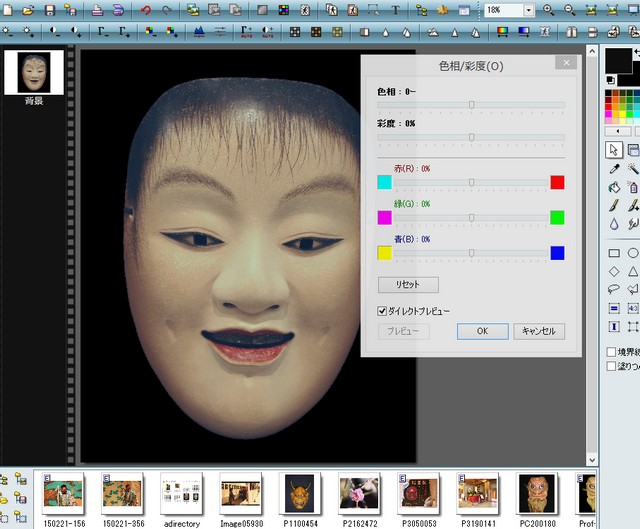Image resolution: width=640 pixels, height=529 pixels.
Task: Click the zoom in magnifier icon
Action: [547, 10]
